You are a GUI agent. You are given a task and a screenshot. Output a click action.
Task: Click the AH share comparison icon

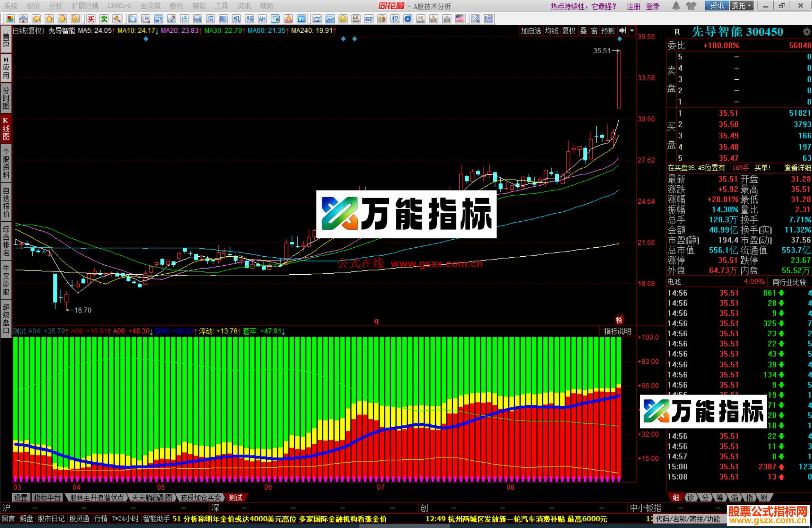coord(262,19)
